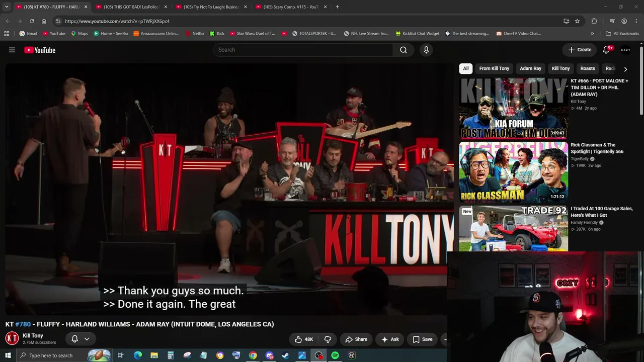The height and width of the screenshot is (362, 644).
Task: Open Spotify from the taskbar
Action: [x=335, y=355]
